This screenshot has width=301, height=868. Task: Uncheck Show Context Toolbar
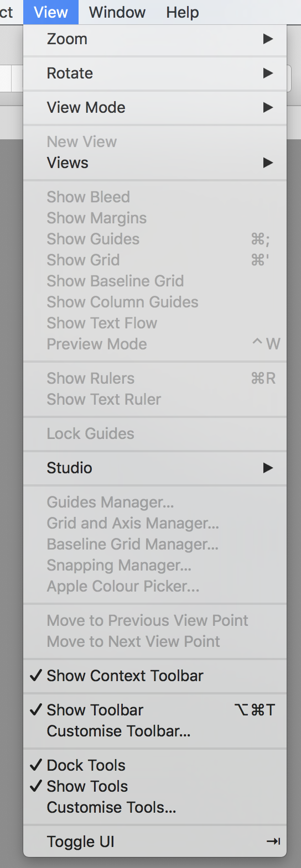point(155,676)
